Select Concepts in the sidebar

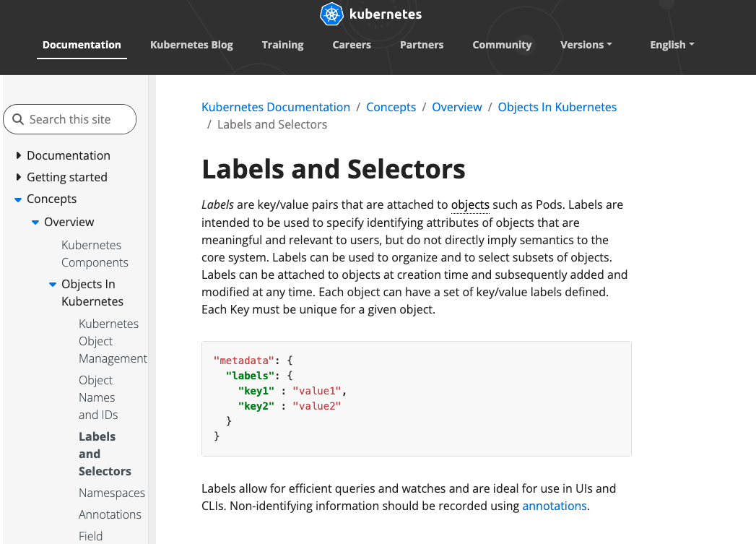[x=51, y=199]
